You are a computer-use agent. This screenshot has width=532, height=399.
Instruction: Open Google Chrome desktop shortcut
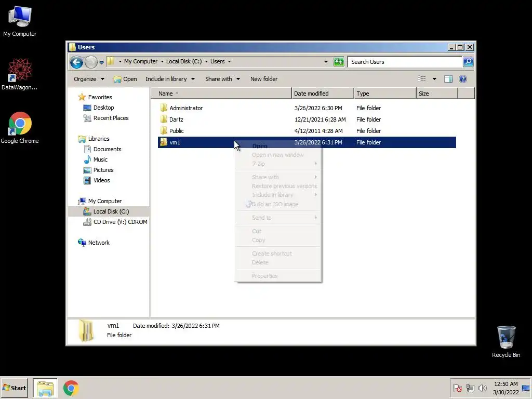pos(20,128)
